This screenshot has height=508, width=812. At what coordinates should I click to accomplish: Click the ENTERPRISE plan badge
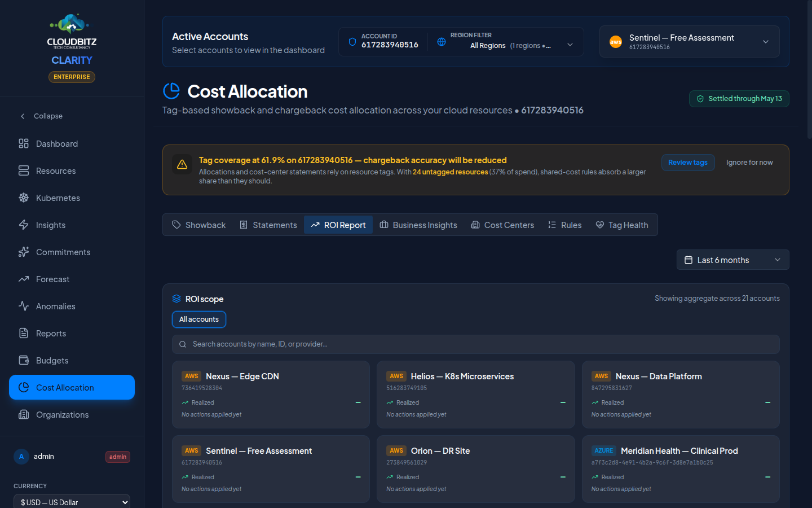point(72,77)
